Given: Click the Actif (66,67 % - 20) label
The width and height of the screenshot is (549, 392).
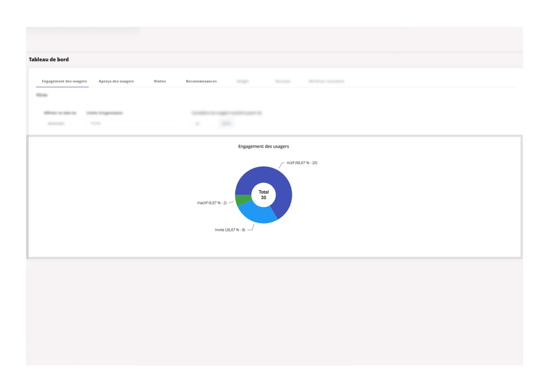Looking at the screenshot, I should [x=302, y=163].
